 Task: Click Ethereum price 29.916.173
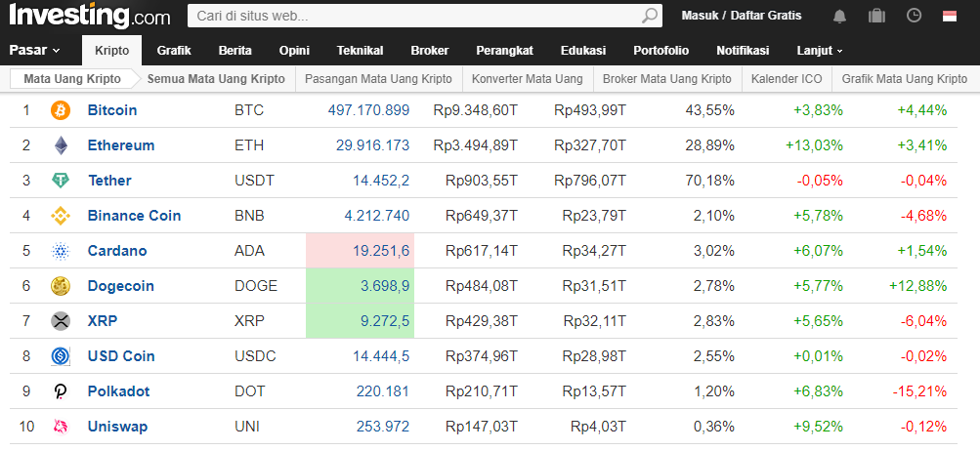coord(372,145)
